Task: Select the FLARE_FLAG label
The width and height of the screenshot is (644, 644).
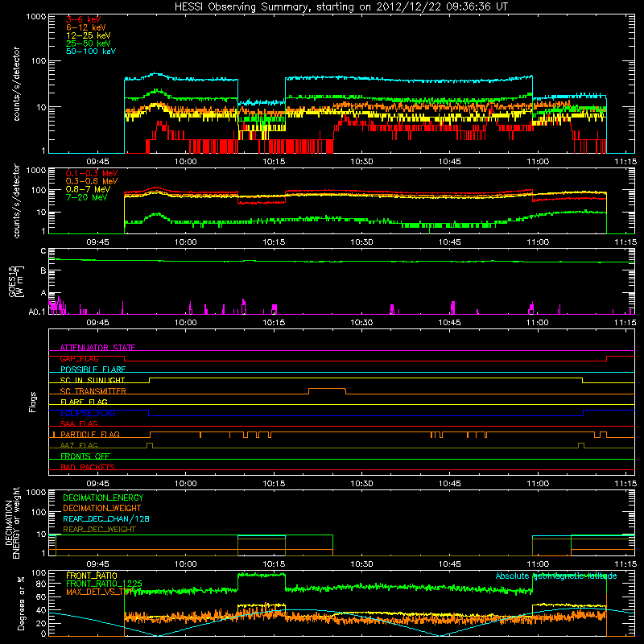Action: pyautogui.click(x=84, y=402)
